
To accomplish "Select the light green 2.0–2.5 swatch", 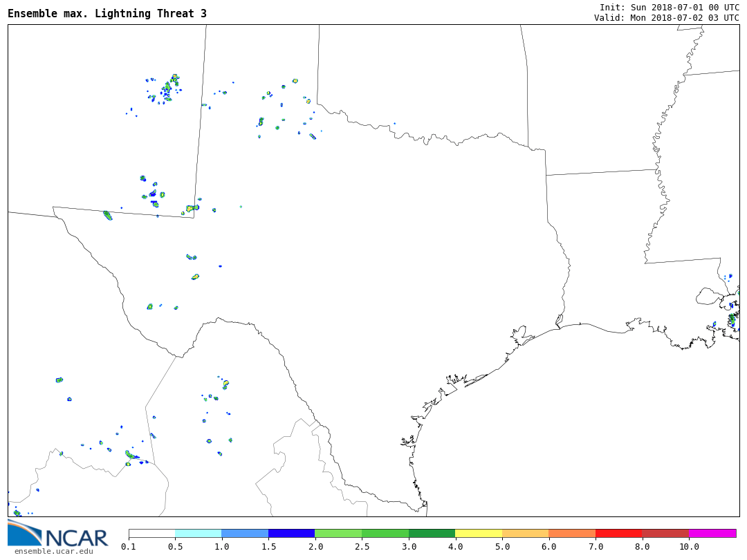I will (x=338, y=534).
